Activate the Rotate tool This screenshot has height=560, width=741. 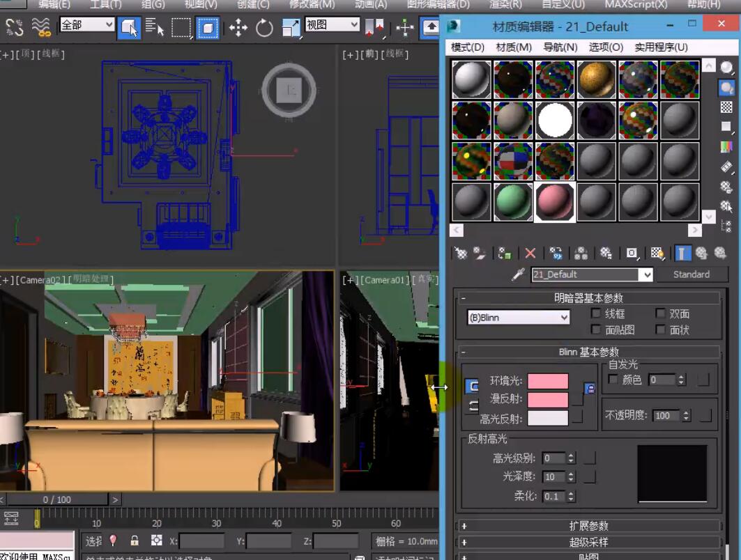tap(264, 28)
